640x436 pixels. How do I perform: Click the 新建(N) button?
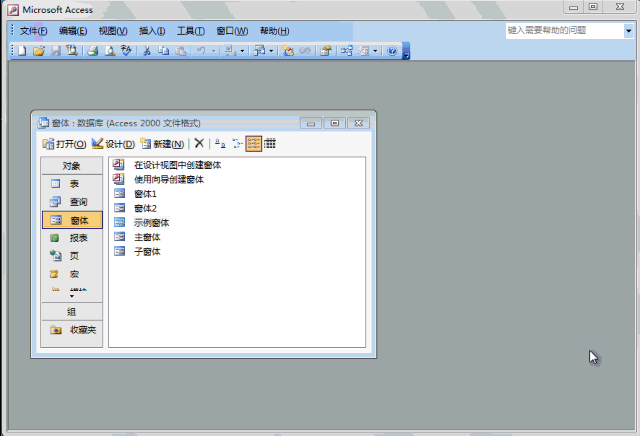click(162, 144)
